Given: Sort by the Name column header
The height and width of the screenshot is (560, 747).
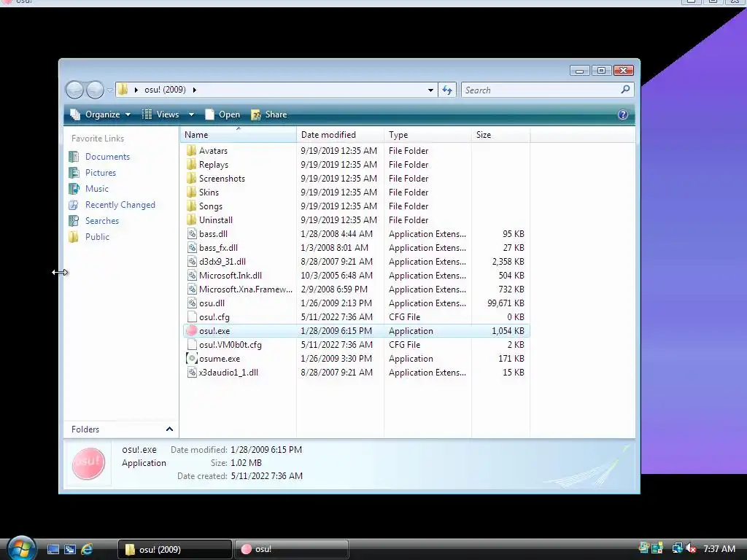Looking at the screenshot, I should pyautogui.click(x=239, y=135).
